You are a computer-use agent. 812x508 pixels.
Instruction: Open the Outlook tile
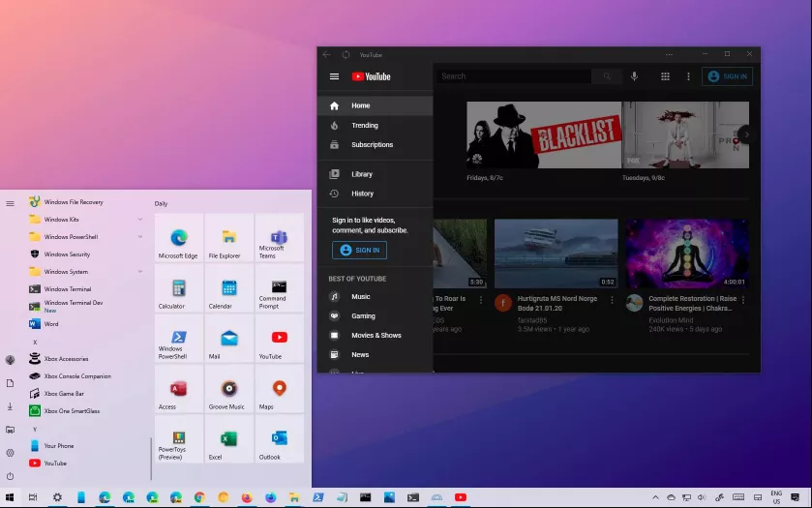[279, 438]
